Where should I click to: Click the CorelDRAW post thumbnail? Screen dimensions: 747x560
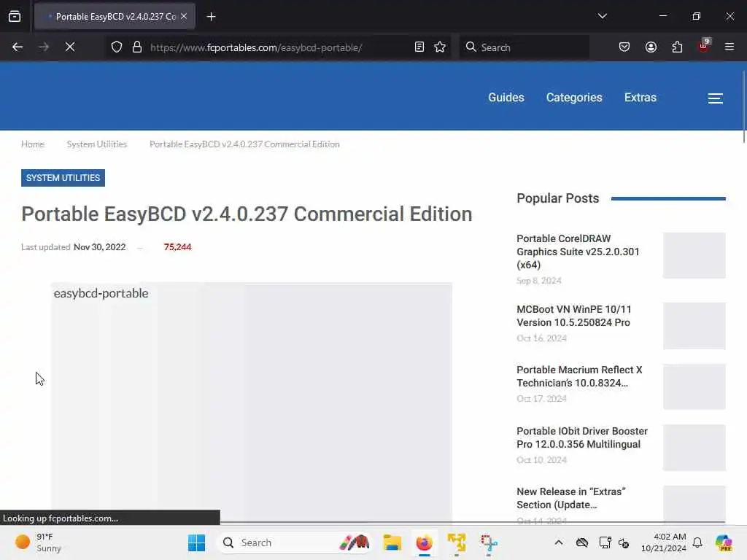[x=694, y=255]
